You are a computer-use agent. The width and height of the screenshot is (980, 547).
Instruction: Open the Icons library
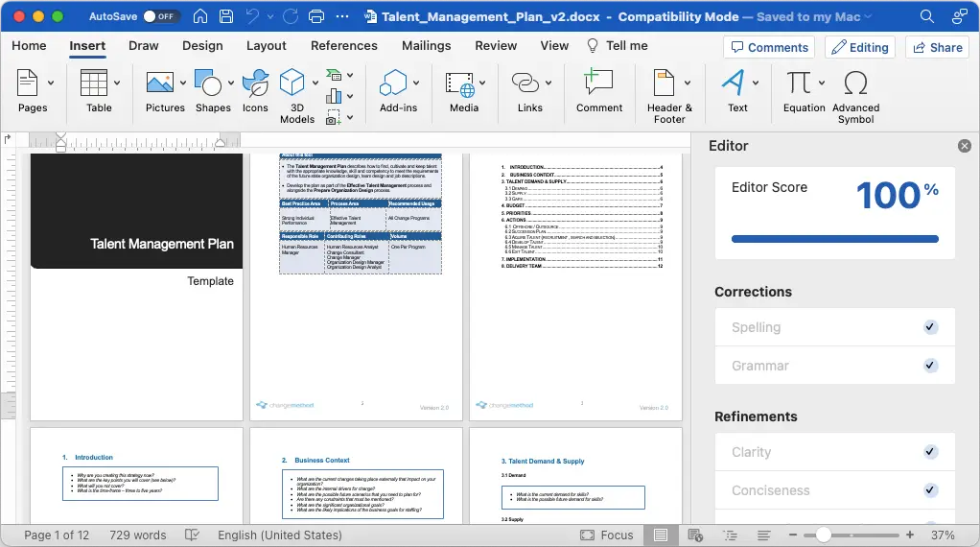point(255,90)
